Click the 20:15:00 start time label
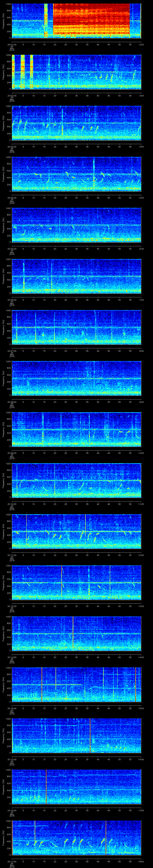153x868 pixels. [12, 760]
